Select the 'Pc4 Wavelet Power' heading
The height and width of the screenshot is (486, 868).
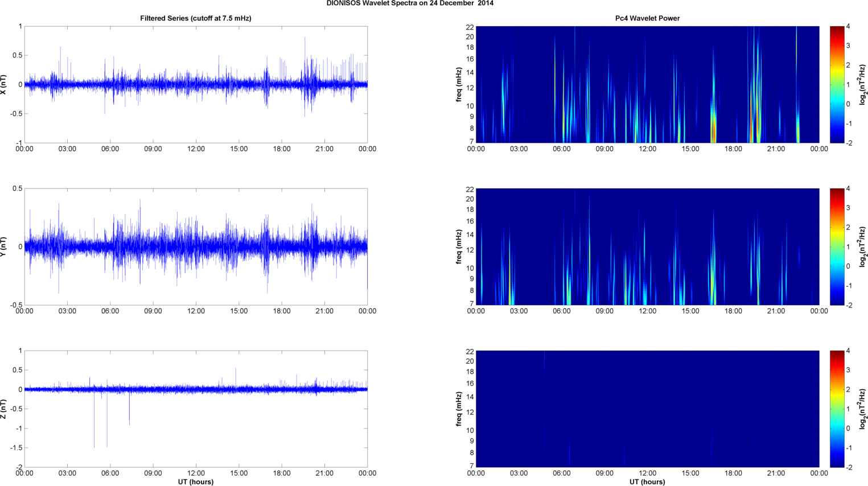pyautogui.click(x=647, y=18)
